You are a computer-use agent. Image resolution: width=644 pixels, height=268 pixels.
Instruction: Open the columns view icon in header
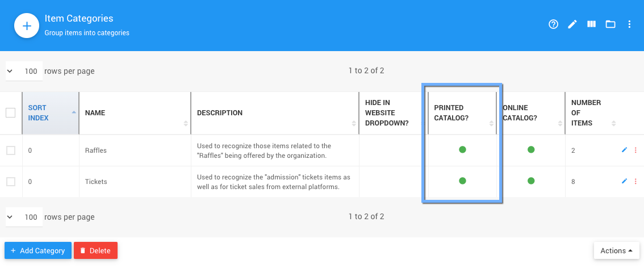pyautogui.click(x=591, y=24)
